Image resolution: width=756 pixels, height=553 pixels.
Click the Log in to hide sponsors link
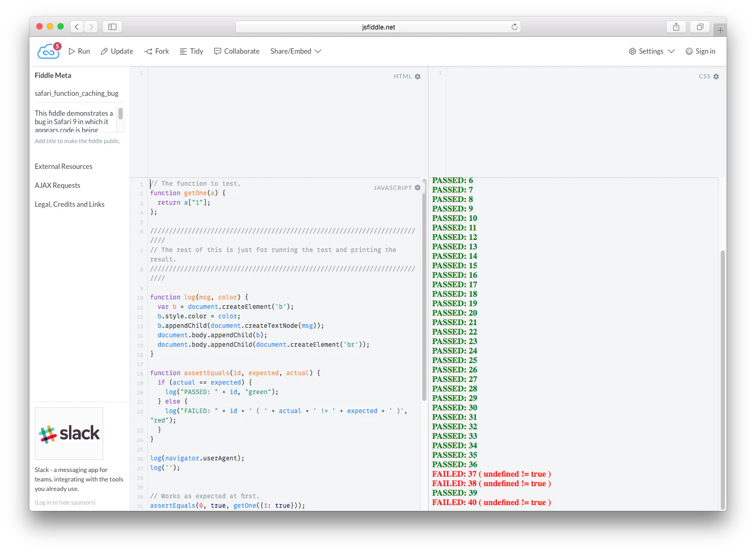(65, 502)
